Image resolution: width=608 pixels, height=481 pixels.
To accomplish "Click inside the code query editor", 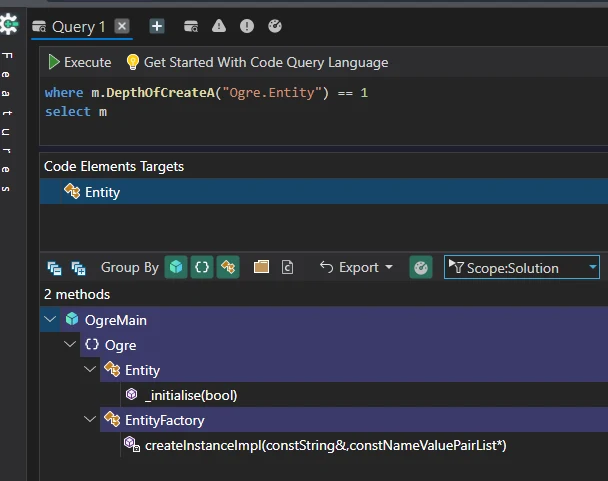I will pyautogui.click(x=324, y=112).
